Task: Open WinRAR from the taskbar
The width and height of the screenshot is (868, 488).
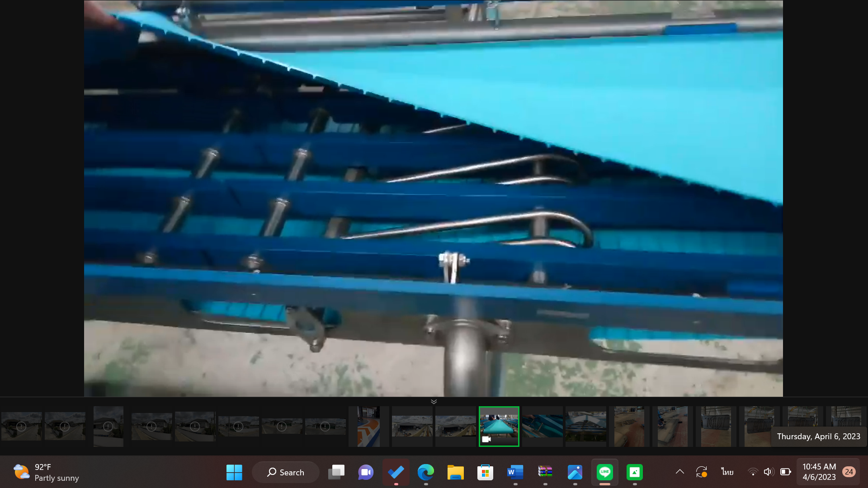Action: 545,472
